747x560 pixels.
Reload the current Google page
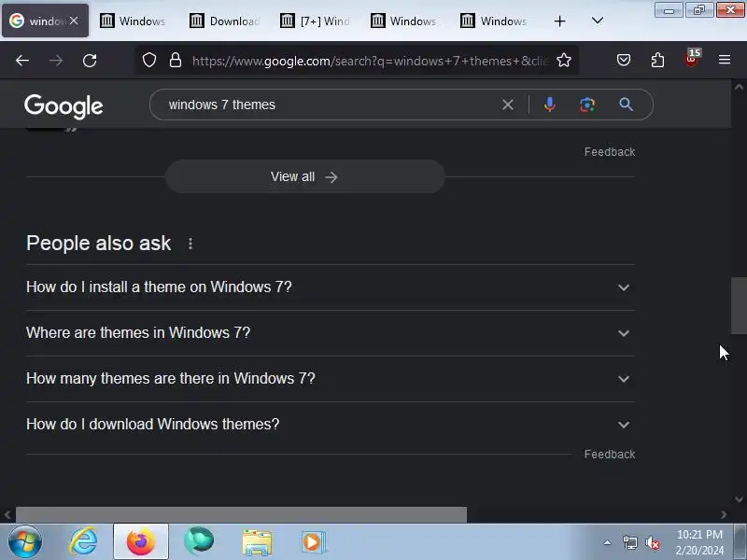click(x=90, y=61)
